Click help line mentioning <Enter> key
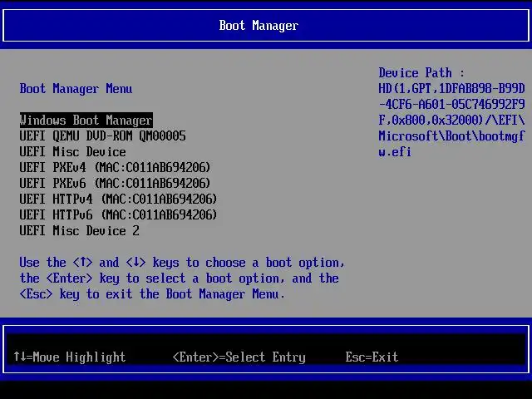The width and height of the screenshot is (532, 399). pos(180,278)
